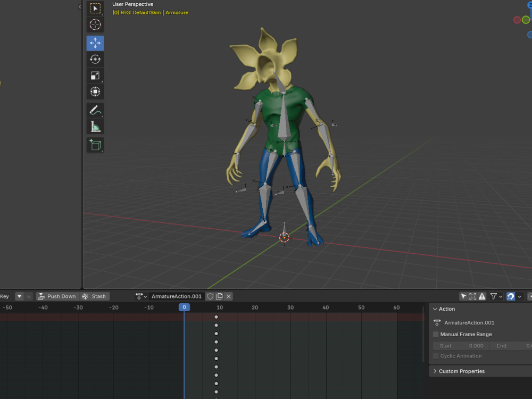Screen dimensions: 532x399
Task: Click the dope sheet vertical scrollbar
Action: click(423, 334)
